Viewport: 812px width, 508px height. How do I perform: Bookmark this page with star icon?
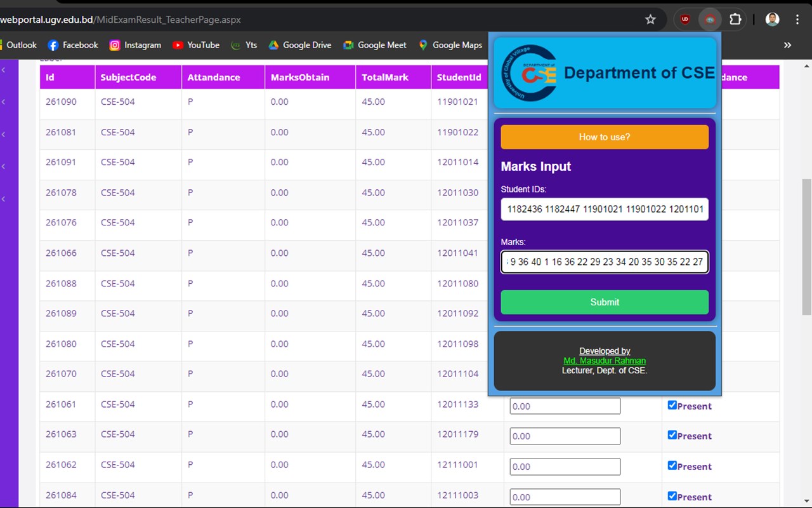[x=650, y=20]
